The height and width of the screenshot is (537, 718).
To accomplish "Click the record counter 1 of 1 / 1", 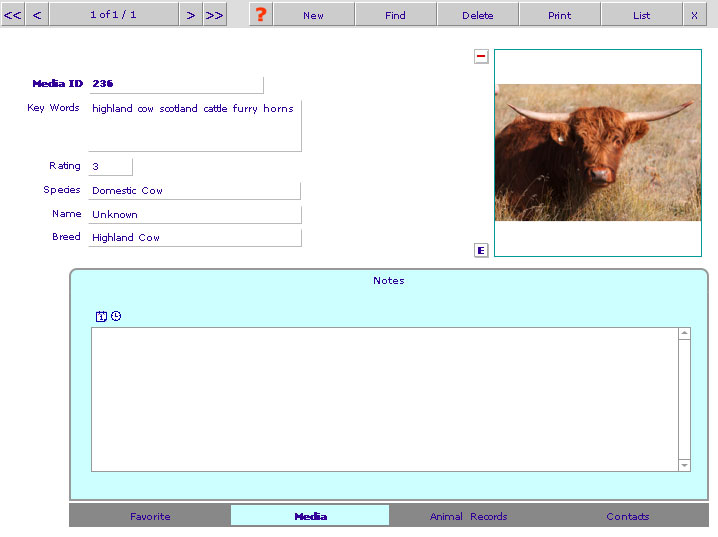I will pyautogui.click(x=114, y=15).
